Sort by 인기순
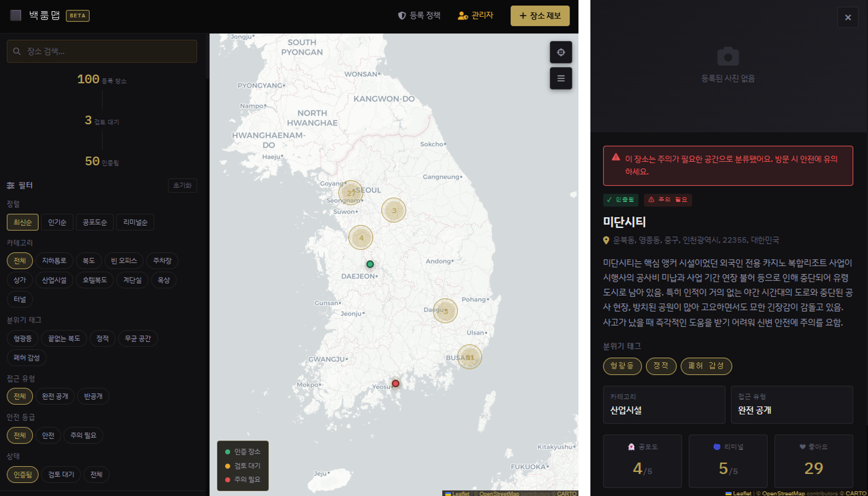Screen dimensions: 868x496 pos(57,223)
